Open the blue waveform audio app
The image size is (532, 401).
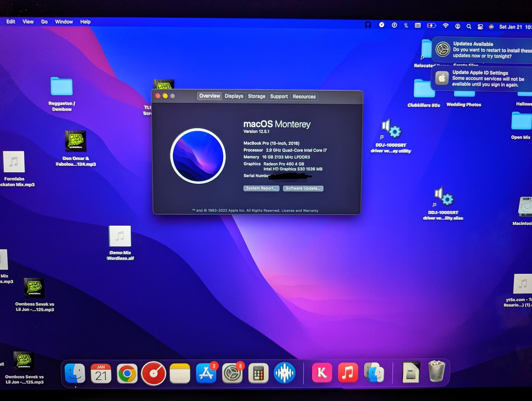285,373
